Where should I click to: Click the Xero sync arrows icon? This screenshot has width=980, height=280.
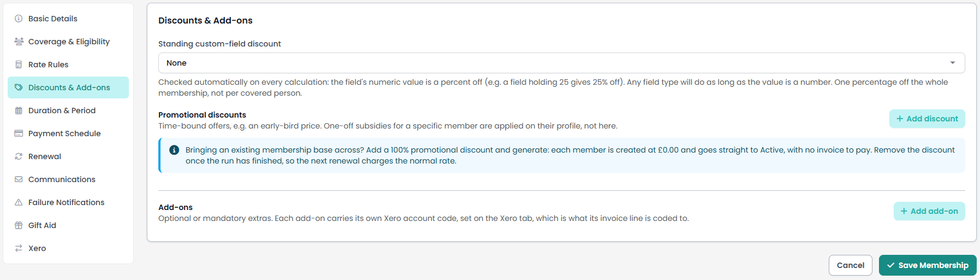(x=19, y=248)
